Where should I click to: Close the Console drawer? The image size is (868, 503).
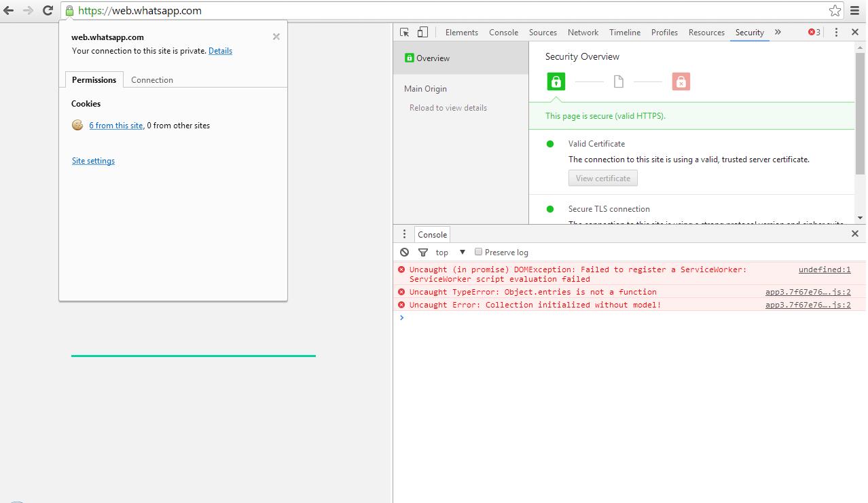click(855, 234)
